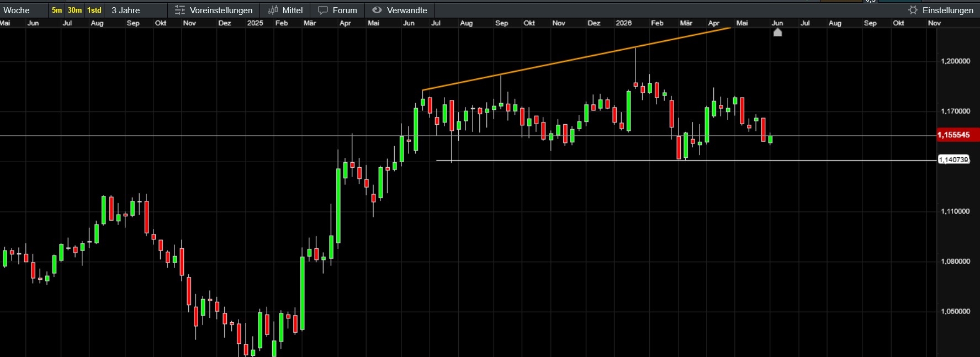The width and height of the screenshot is (980, 357).
Task: Click the 1,050000 price axis label
Action: [955, 312]
